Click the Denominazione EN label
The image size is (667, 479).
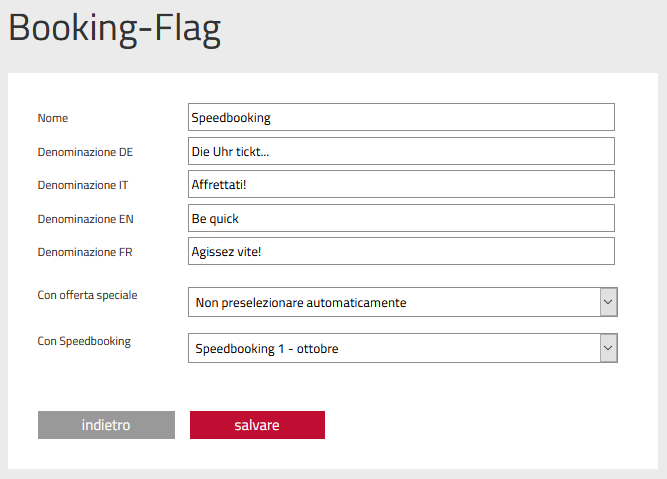85,219
